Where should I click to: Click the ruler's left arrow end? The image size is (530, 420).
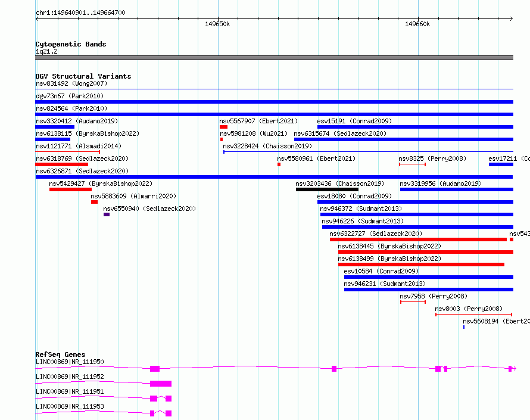tap(37, 18)
